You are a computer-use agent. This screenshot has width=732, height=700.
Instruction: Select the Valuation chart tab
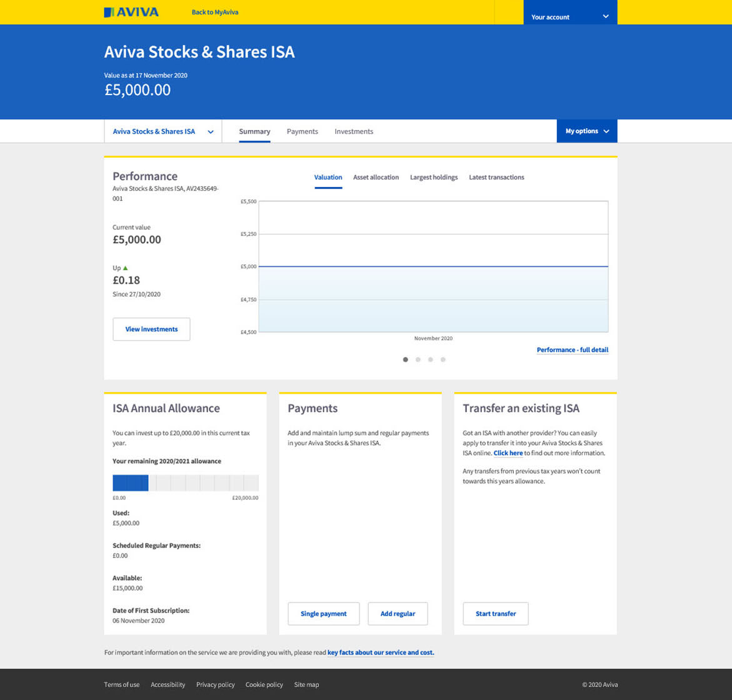(x=328, y=177)
